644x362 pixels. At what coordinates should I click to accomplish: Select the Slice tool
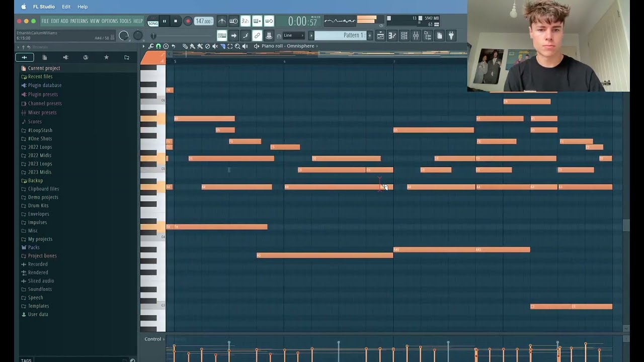click(x=222, y=46)
